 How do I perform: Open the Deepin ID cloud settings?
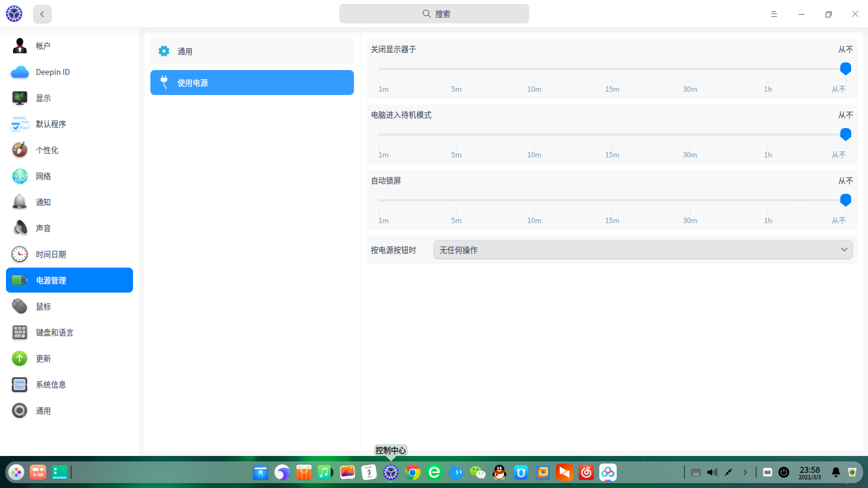[x=69, y=72]
